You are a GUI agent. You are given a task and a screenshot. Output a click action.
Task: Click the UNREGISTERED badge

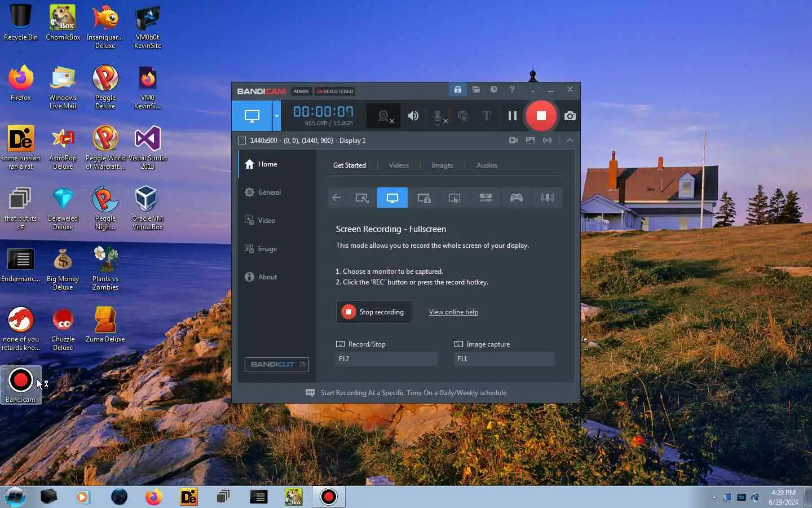click(x=335, y=91)
